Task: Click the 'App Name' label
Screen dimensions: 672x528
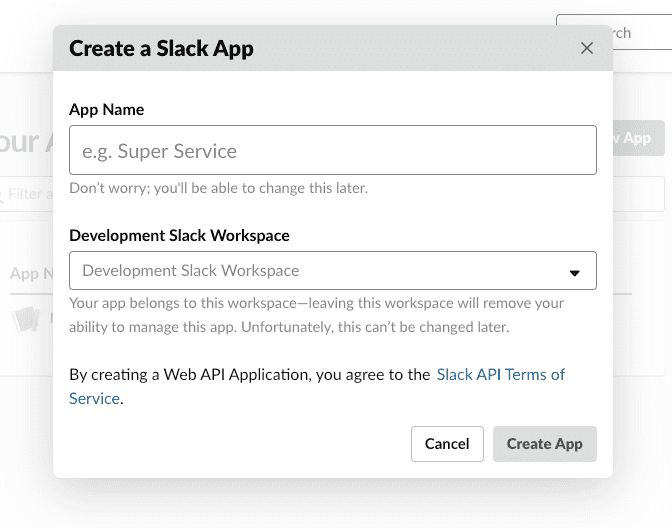Action: click(106, 110)
